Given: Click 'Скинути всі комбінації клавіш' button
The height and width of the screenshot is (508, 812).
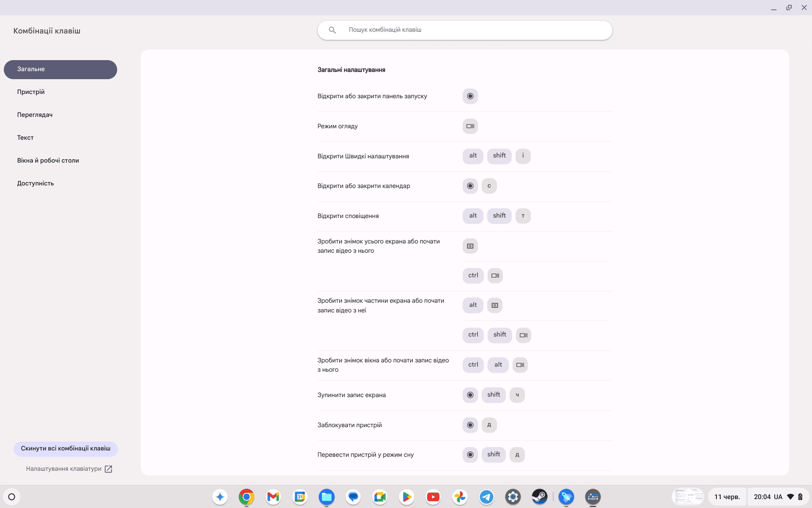Looking at the screenshot, I should [x=66, y=448].
